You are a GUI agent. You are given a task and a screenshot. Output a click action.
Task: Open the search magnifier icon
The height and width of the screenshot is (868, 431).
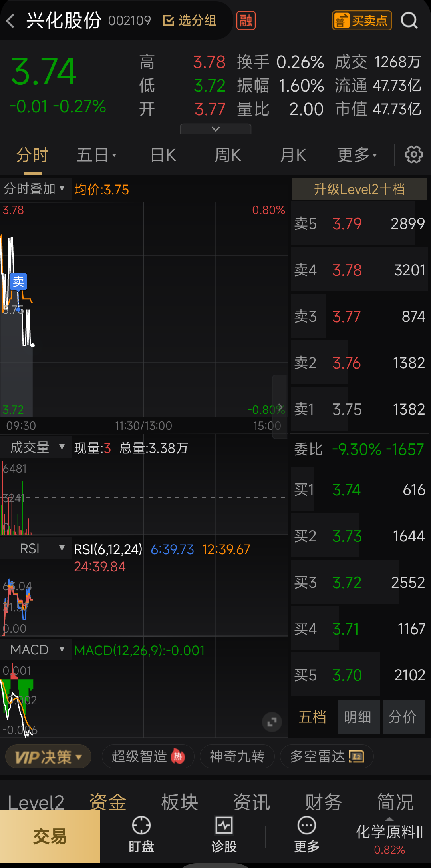click(409, 20)
